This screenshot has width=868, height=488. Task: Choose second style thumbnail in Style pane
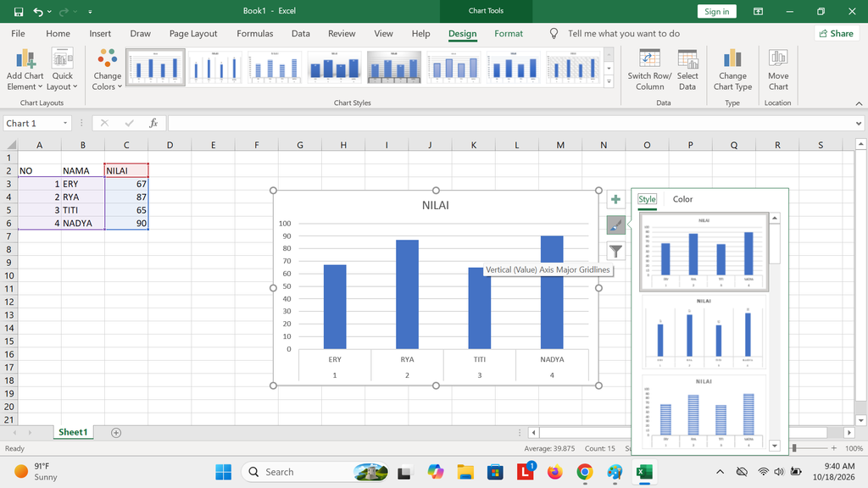[x=704, y=331]
